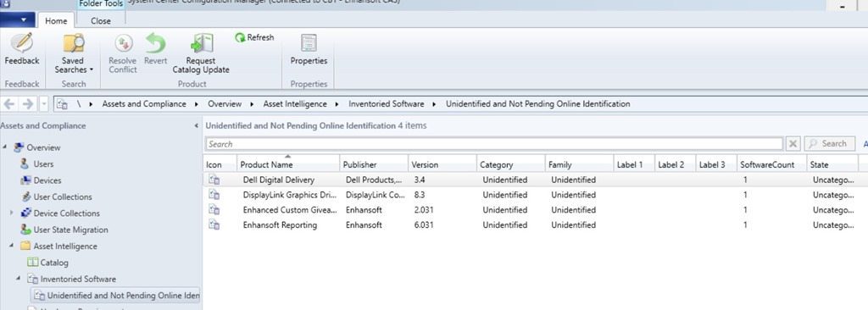Click the Catalog tree icon
Viewport: 868px width, 310px height.
tap(32, 263)
